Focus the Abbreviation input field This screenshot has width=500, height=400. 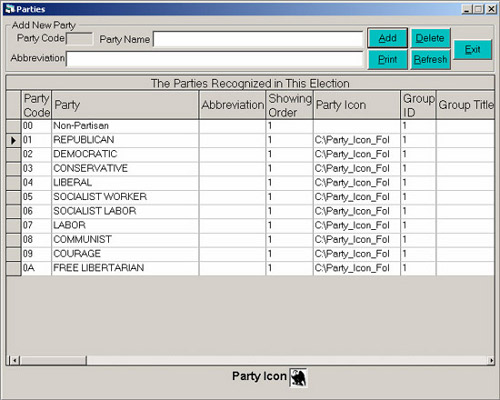pos(214,59)
